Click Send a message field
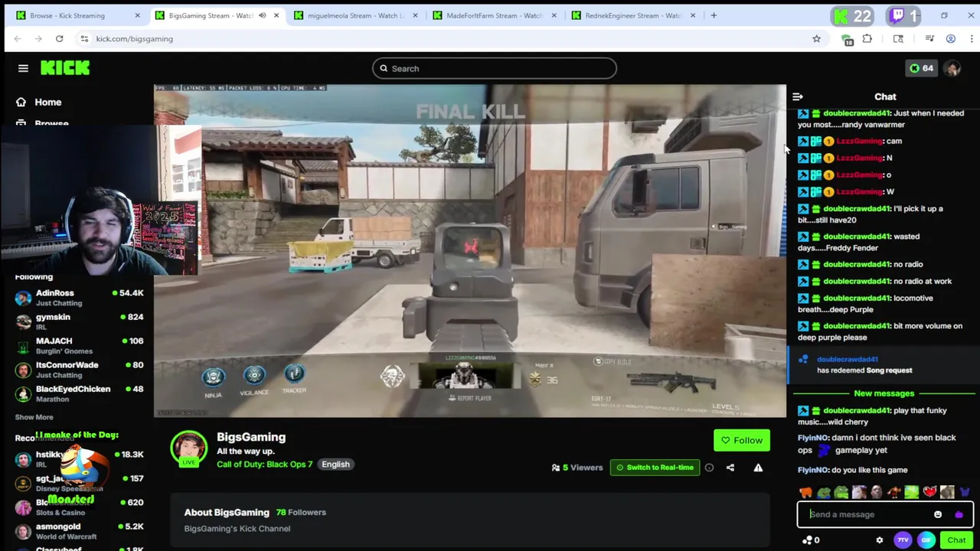The width and height of the screenshot is (980, 551). click(869, 514)
